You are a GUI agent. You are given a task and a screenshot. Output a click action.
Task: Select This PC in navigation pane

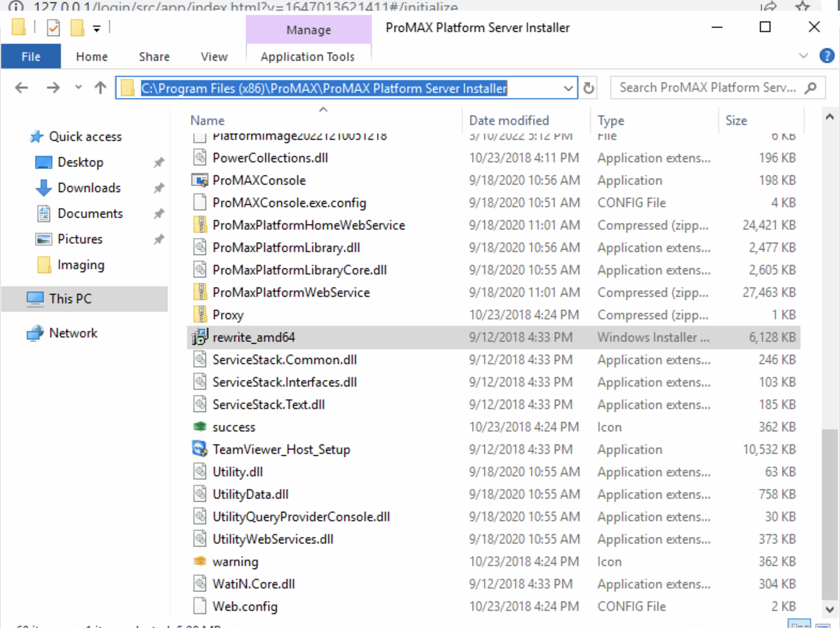70,299
